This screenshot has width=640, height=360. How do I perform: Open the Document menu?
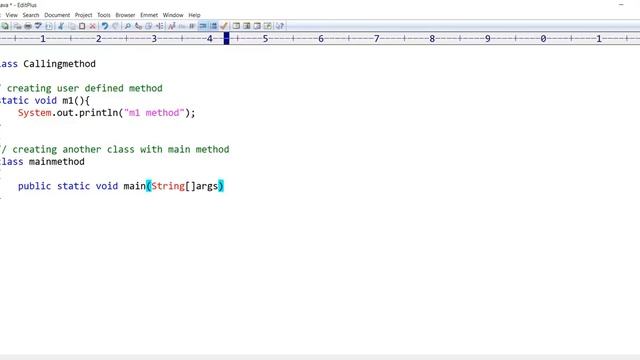[x=57, y=15]
